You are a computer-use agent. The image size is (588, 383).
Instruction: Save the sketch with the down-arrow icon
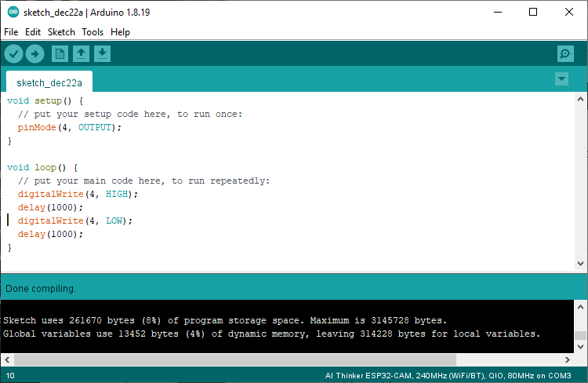point(102,53)
